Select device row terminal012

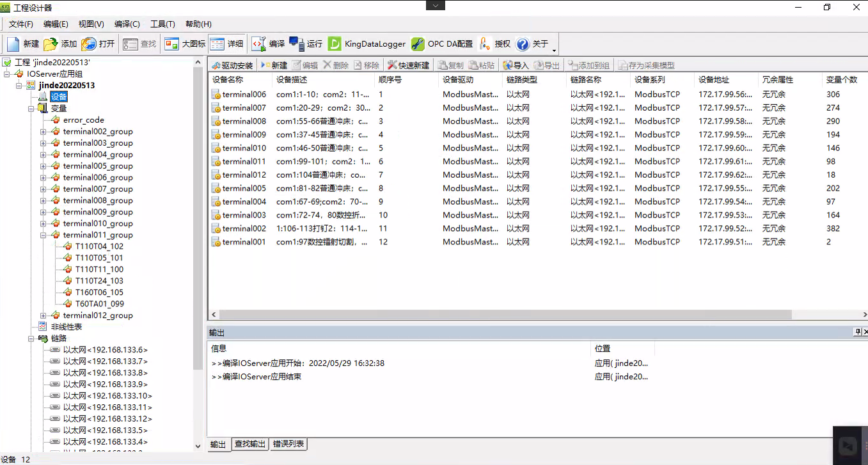[x=537, y=175]
